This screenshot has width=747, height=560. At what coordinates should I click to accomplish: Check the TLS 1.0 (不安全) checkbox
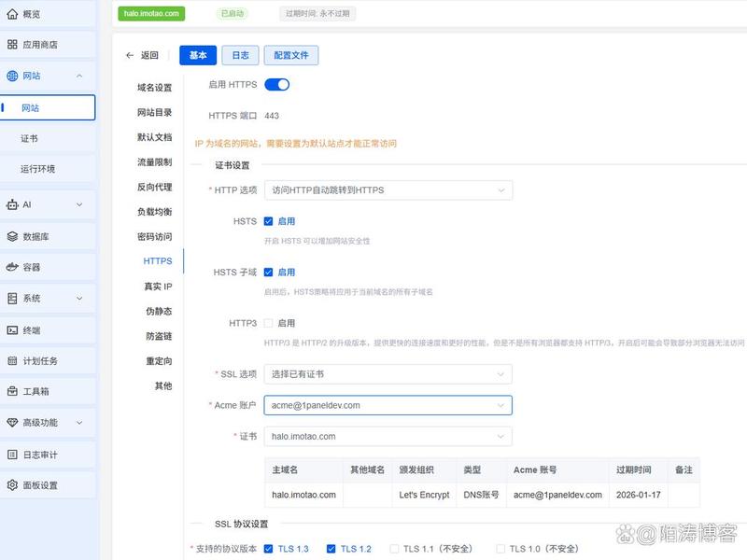pos(500,549)
